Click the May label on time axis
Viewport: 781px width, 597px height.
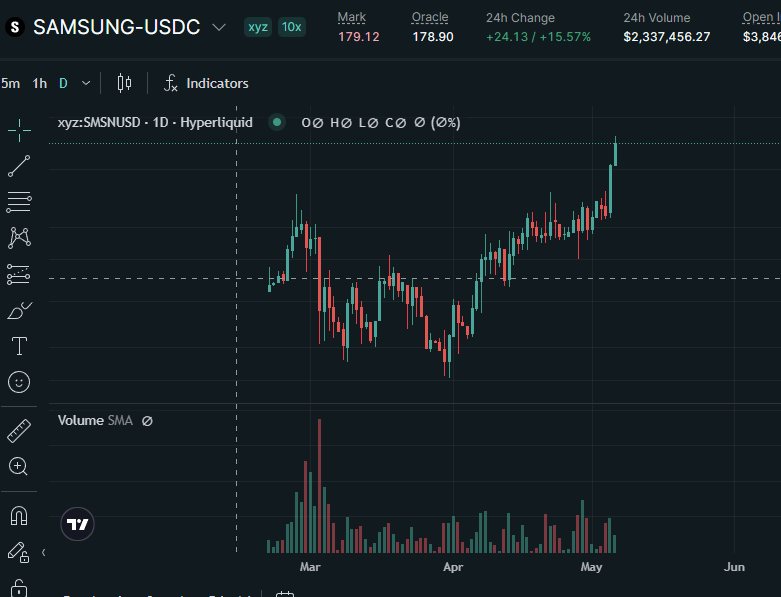point(591,567)
